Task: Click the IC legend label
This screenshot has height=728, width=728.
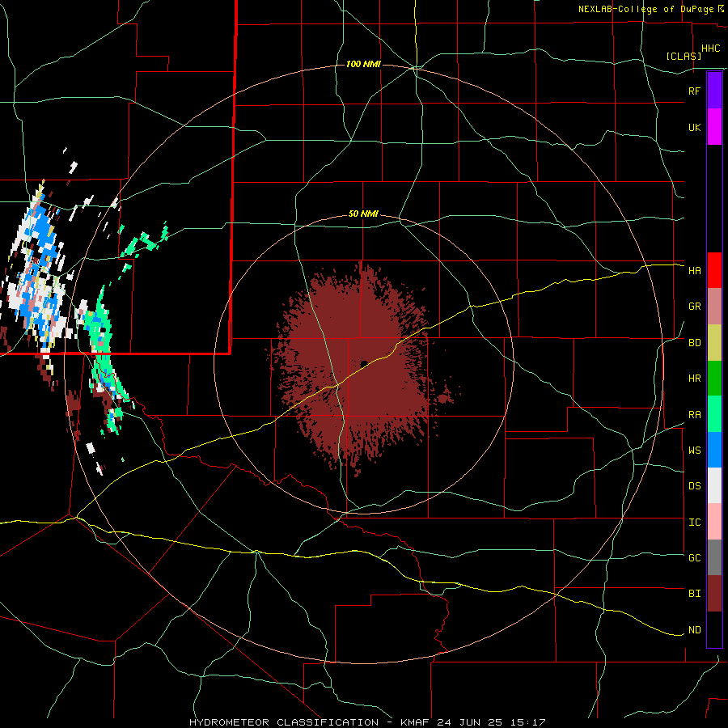Action: pos(695,523)
